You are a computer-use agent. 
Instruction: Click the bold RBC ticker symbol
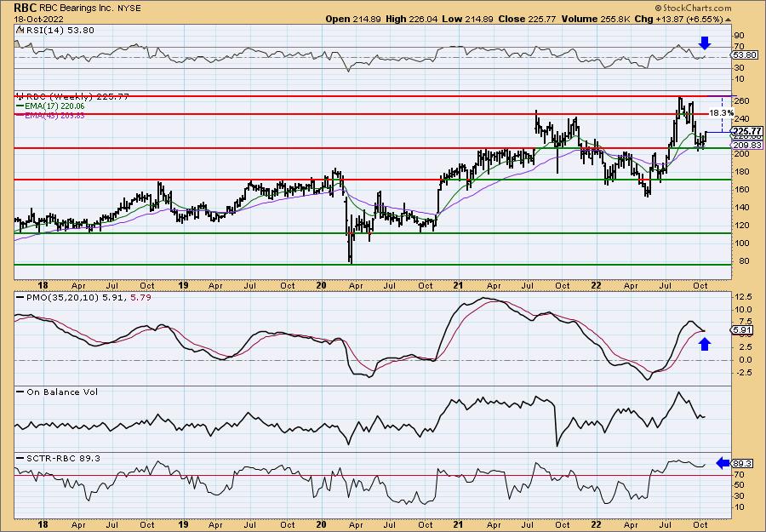25,8
